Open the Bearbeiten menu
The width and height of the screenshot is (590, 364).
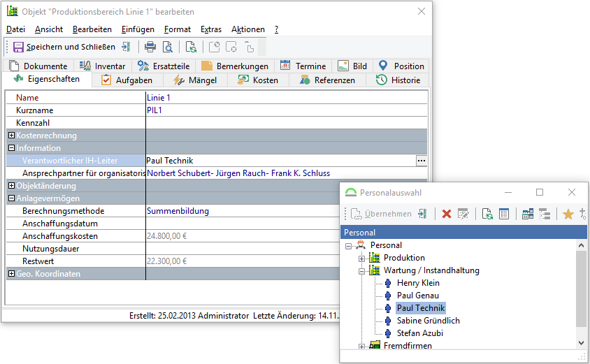coord(92,29)
